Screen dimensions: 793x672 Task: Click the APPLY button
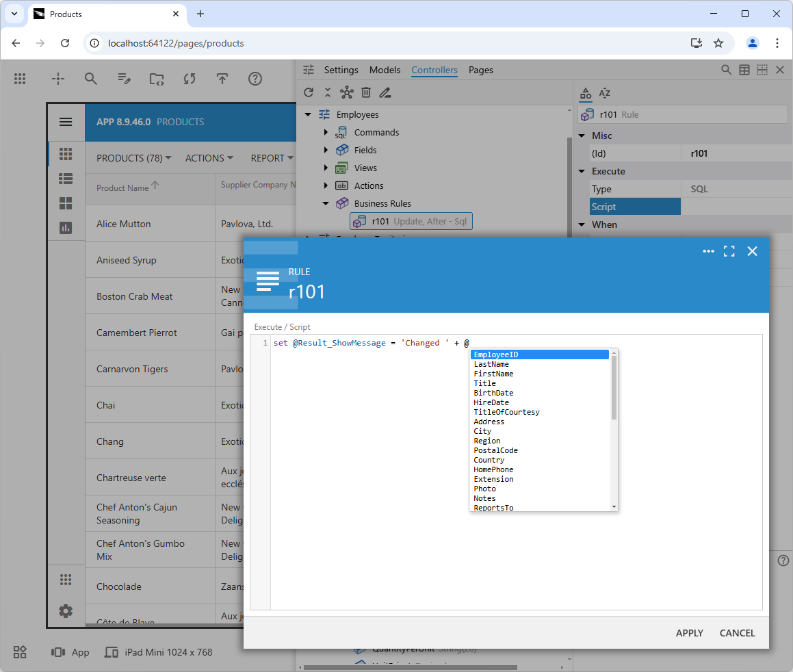click(689, 633)
